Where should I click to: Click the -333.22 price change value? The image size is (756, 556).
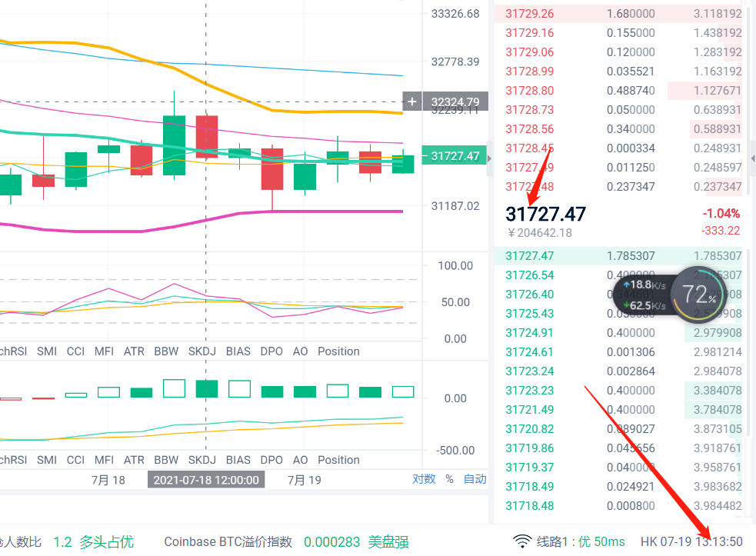click(x=721, y=231)
